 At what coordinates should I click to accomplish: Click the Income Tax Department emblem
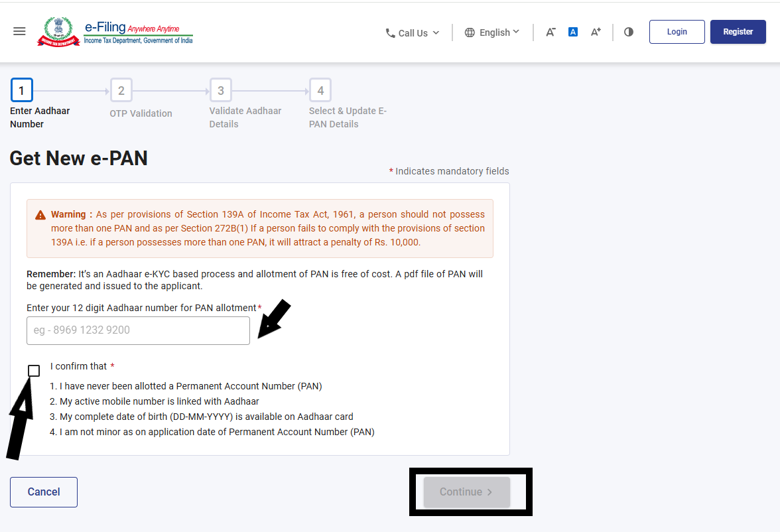60,31
